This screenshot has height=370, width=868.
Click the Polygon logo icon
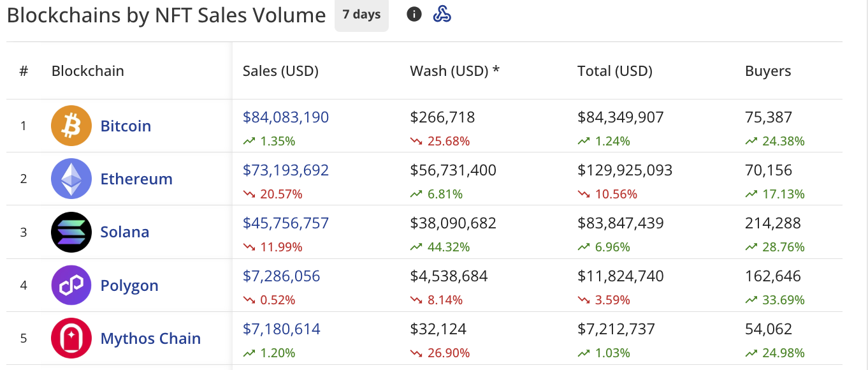click(71, 285)
